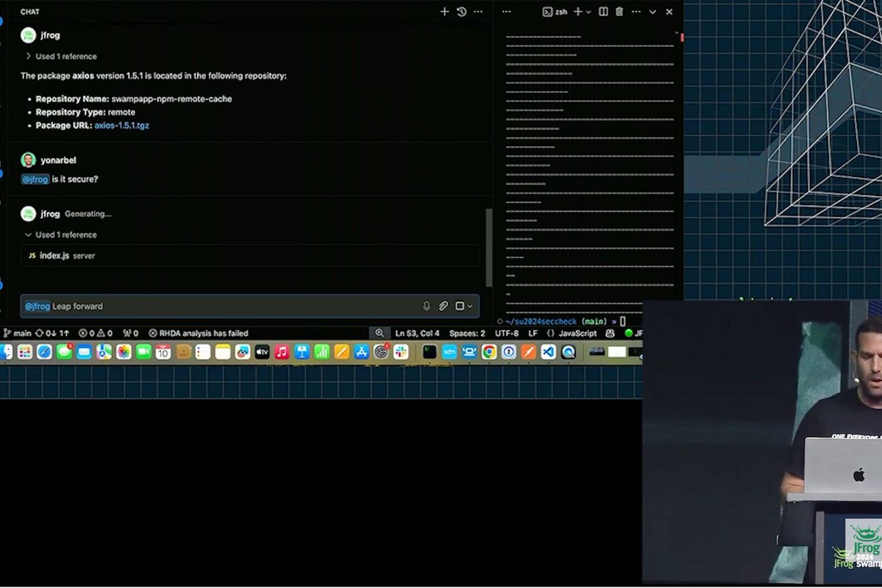The height and width of the screenshot is (588, 882).
Task: Open chat panel more actions menu
Action: [478, 12]
